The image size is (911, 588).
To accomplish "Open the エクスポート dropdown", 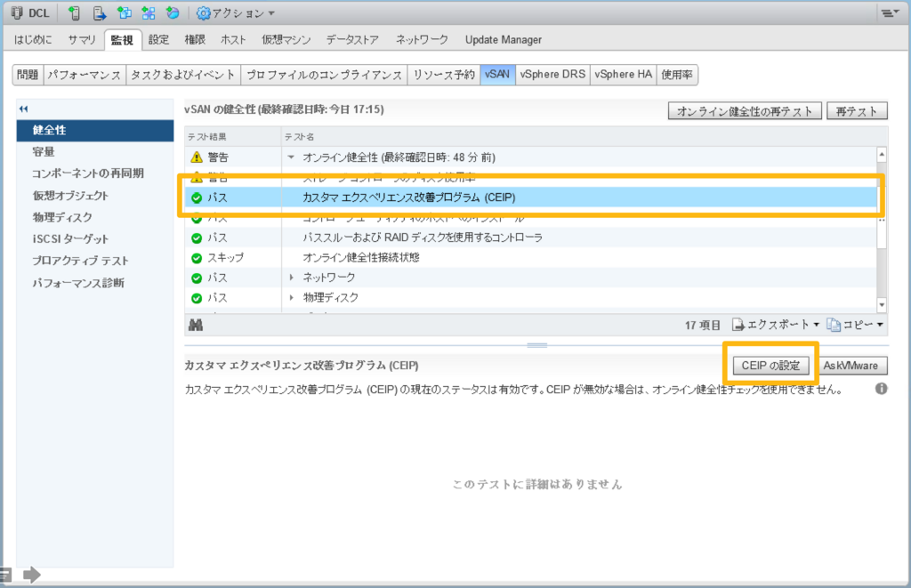I will point(775,325).
